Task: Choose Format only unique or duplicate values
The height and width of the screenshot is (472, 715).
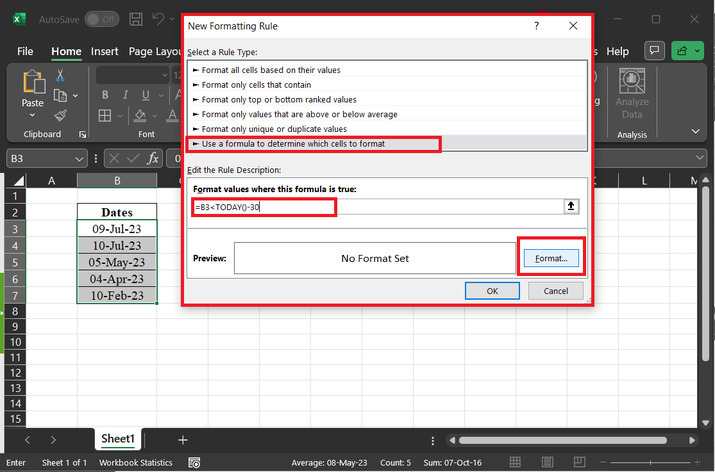Action: [387, 129]
